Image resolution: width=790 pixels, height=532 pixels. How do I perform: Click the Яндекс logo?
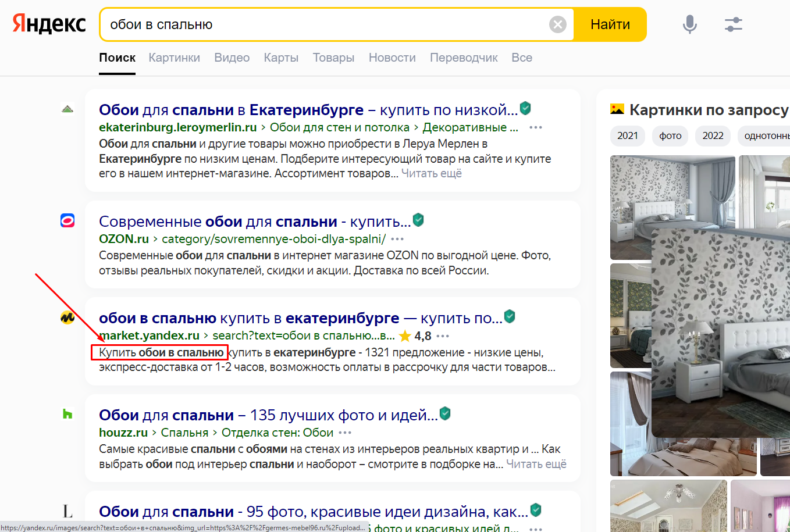[x=49, y=24]
